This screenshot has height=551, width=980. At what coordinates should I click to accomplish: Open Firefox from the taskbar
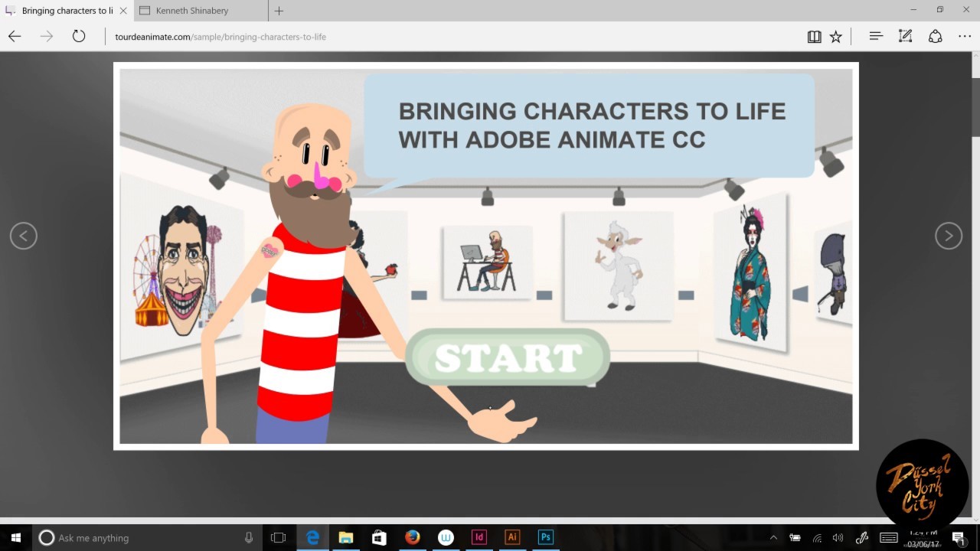tap(412, 537)
